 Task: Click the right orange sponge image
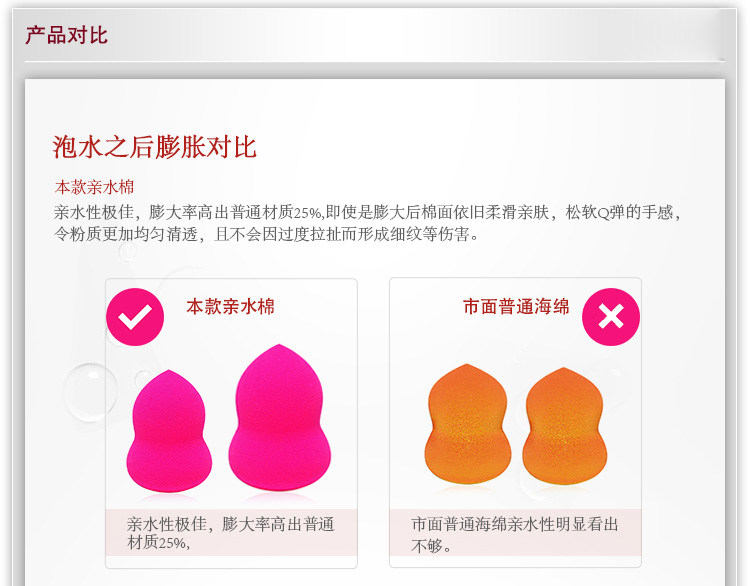pos(564,426)
